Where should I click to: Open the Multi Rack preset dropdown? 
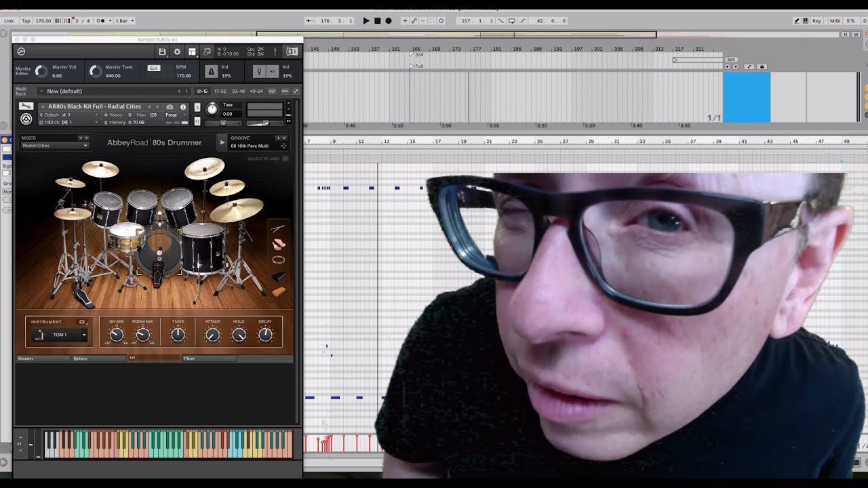[x=115, y=91]
